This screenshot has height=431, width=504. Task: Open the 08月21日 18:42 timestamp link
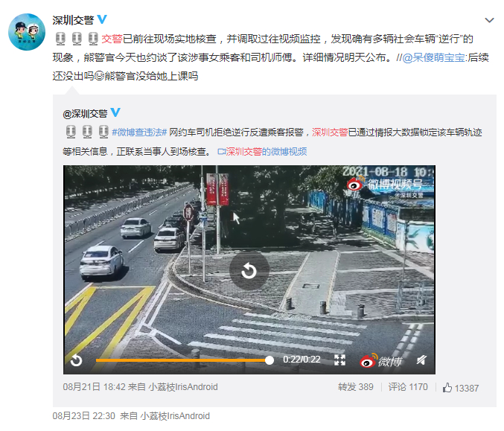[95, 387]
